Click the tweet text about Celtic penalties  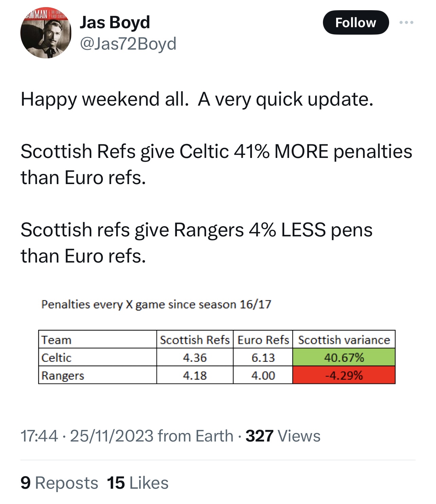pos(217,164)
